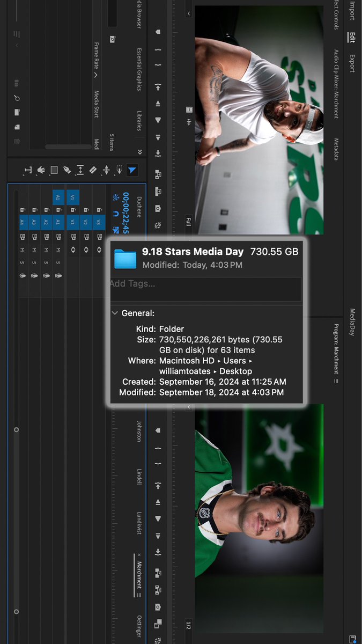Click Add Marker in the Source monitor
362x644 pixels.
[x=158, y=31]
